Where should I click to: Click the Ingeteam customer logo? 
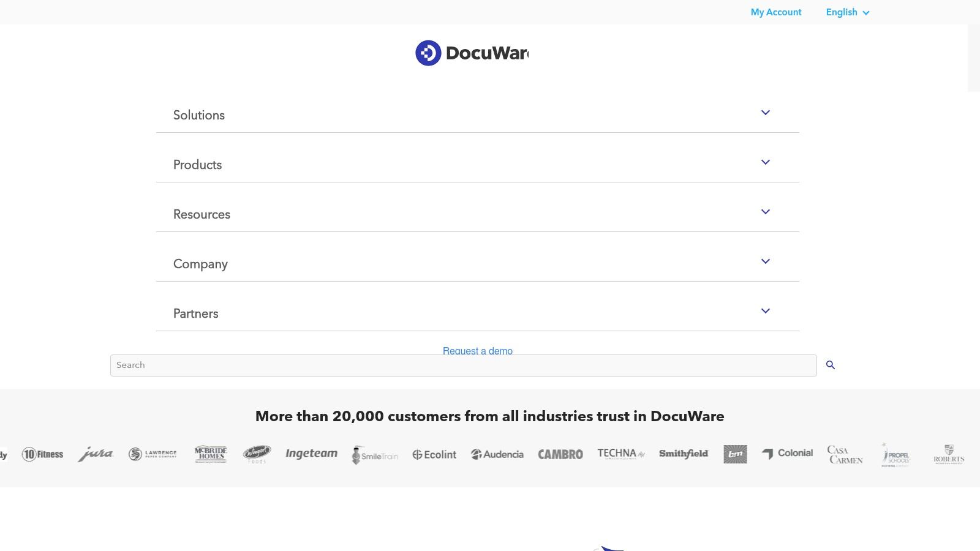click(x=311, y=454)
